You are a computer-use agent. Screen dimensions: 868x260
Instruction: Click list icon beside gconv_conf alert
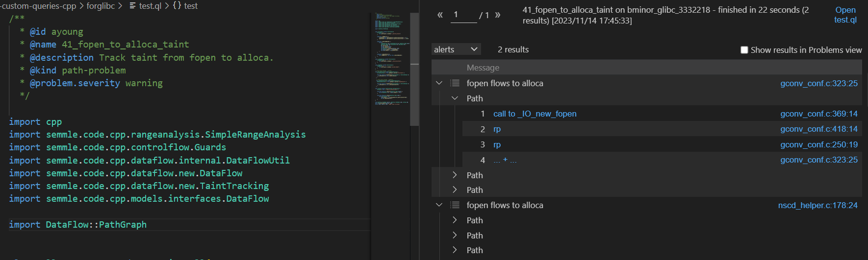tap(455, 83)
